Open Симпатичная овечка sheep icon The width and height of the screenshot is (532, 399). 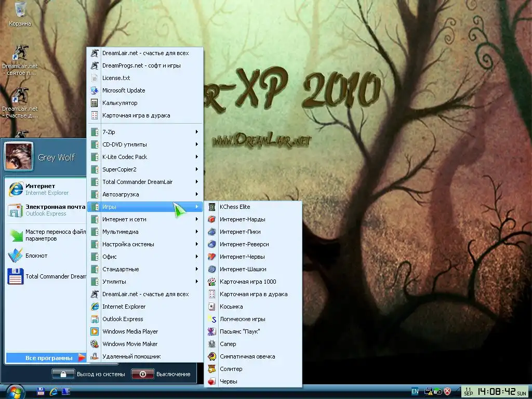click(212, 356)
